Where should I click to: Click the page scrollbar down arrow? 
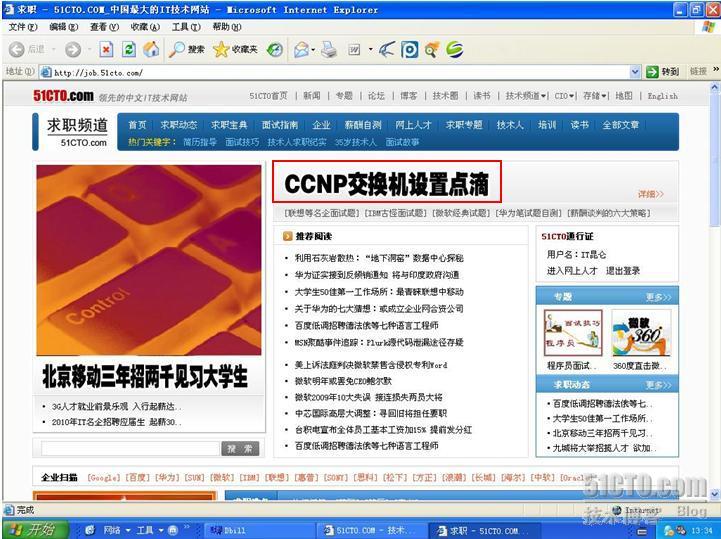[715, 494]
